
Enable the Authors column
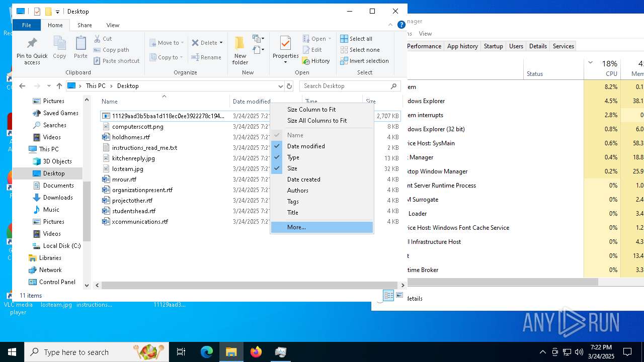pyautogui.click(x=322, y=191)
